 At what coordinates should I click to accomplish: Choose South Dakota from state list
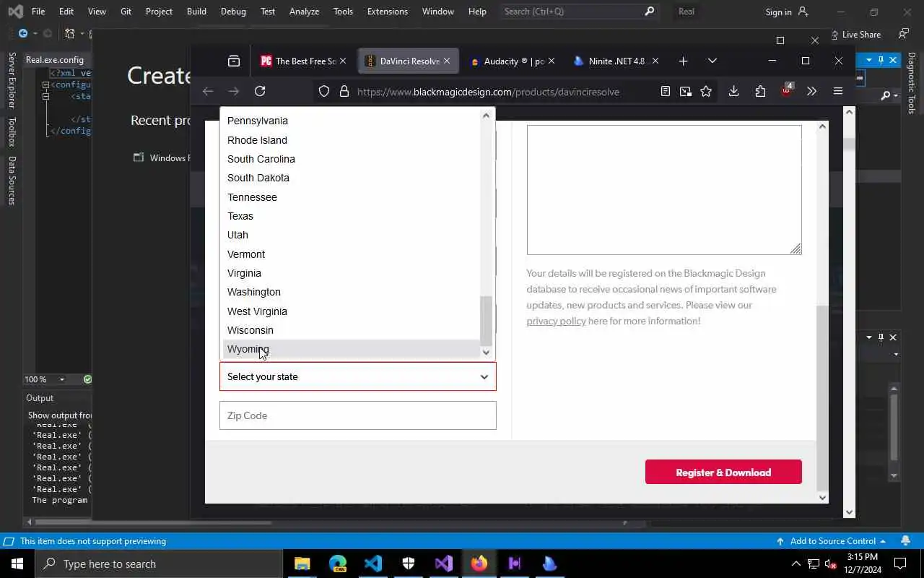pyautogui.click(x=351, y=178)
